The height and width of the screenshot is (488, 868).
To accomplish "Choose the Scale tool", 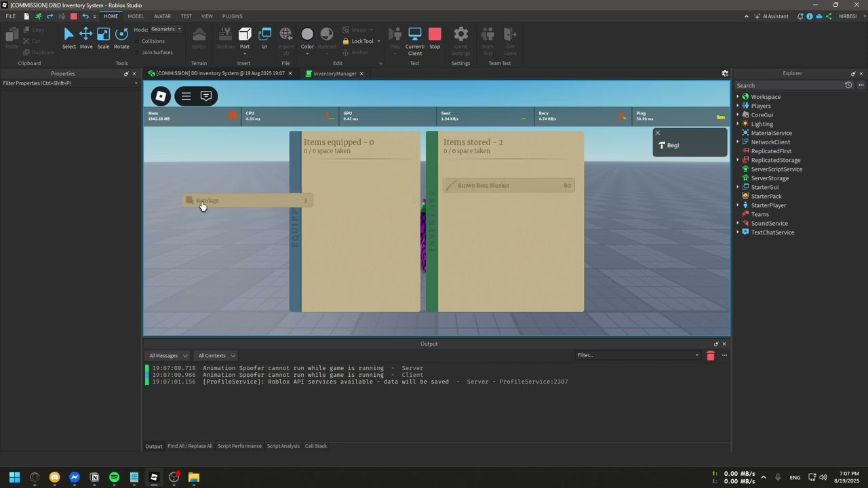I will click(103, 39).
